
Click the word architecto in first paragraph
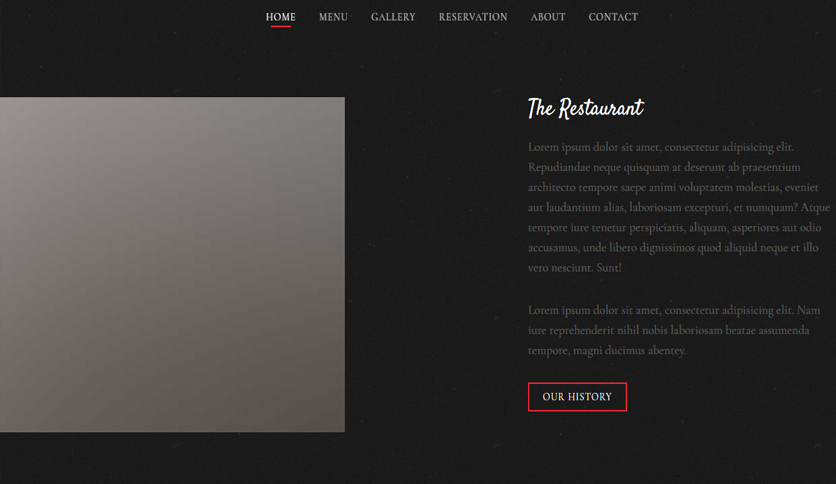click(552, 188)
